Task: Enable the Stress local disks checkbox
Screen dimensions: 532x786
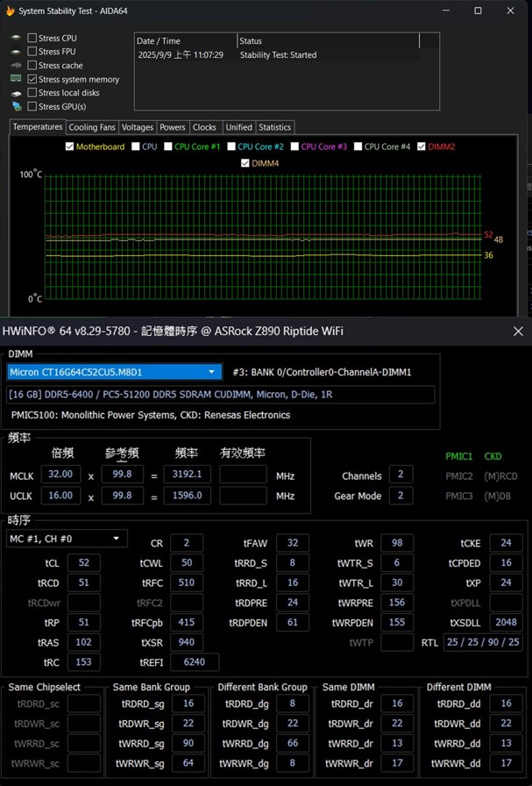Action: [32, 93]
